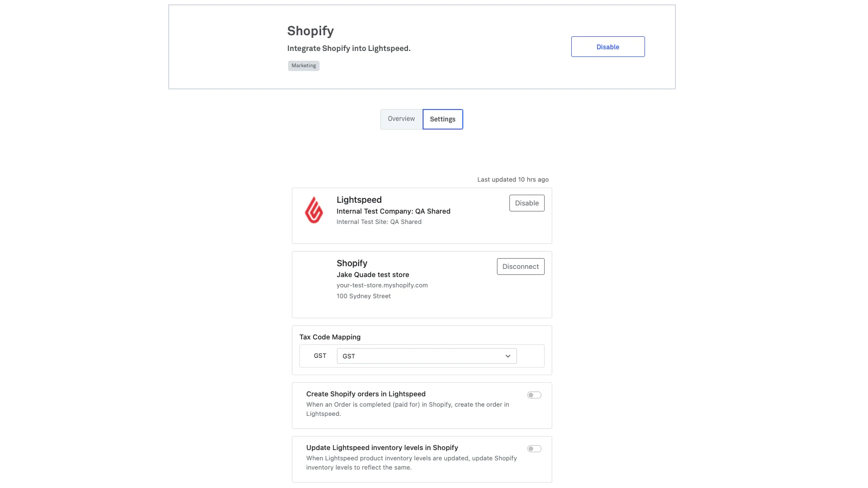This screenshot has width=868, height=488.
Task: Select the Settings tab
Action: [443, 119]
